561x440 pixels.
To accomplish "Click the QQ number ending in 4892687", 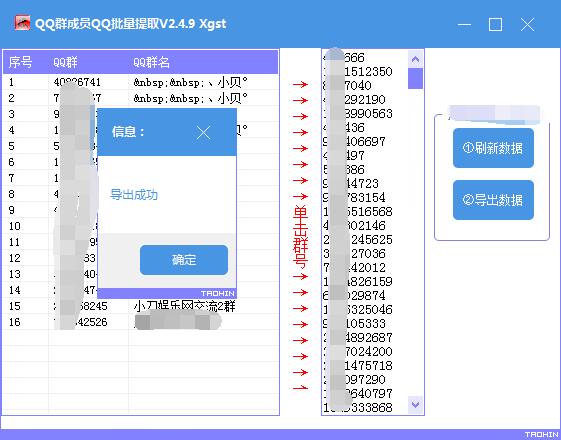I will [358, 337].
